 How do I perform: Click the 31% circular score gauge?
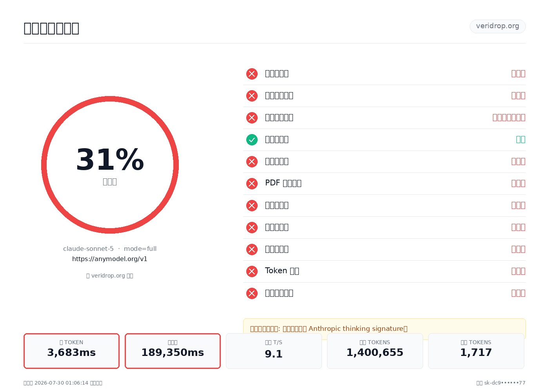pyautogui.click(x=110, y=165)
